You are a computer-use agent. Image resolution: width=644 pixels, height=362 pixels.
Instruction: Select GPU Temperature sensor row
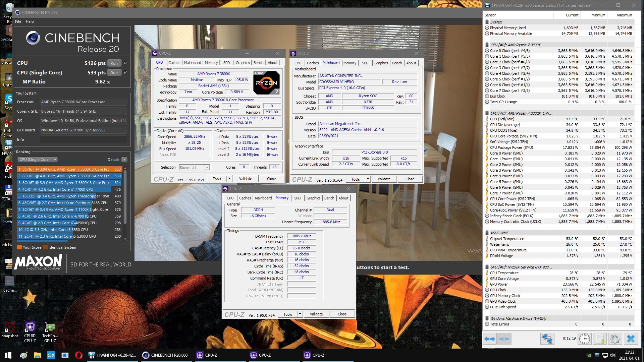click(x=558, y=273)
